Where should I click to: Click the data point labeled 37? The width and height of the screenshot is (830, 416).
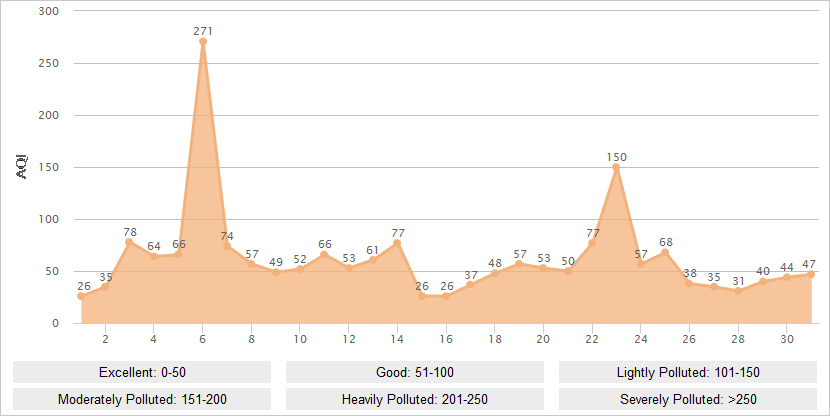click(x=470, y=285)
